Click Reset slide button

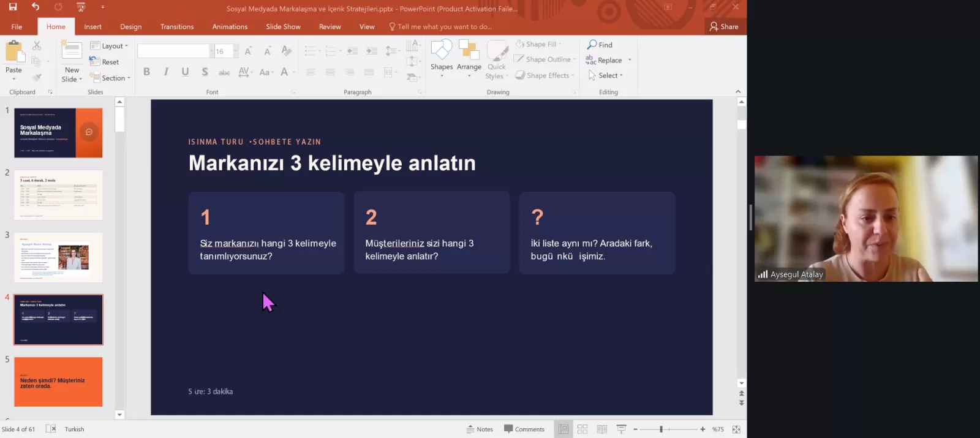pyautogui.click(x=104, y=62)
